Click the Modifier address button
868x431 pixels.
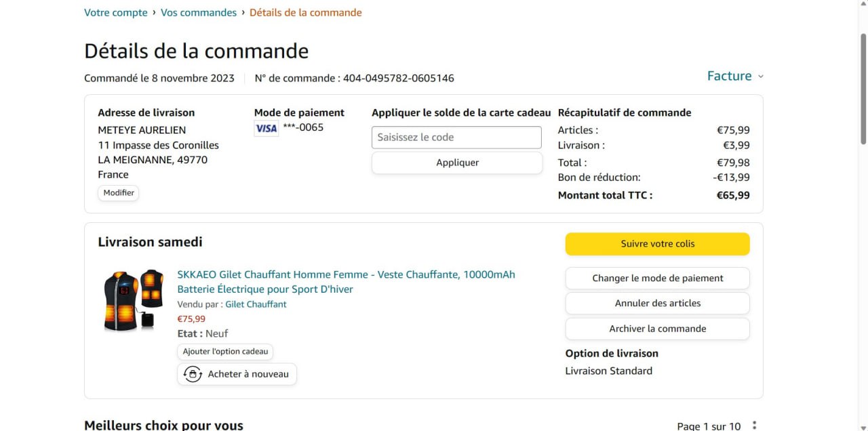tap(119, 192)
